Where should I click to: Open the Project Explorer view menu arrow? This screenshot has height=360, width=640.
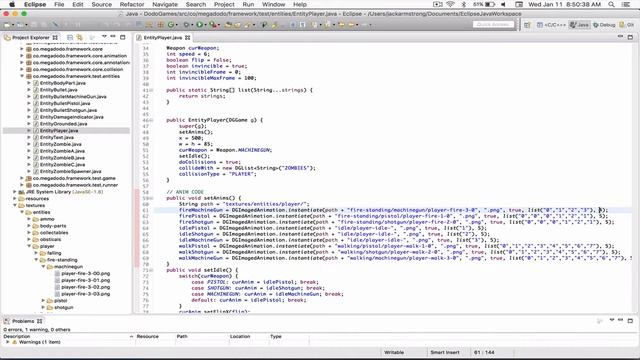[x=104, y=37]
